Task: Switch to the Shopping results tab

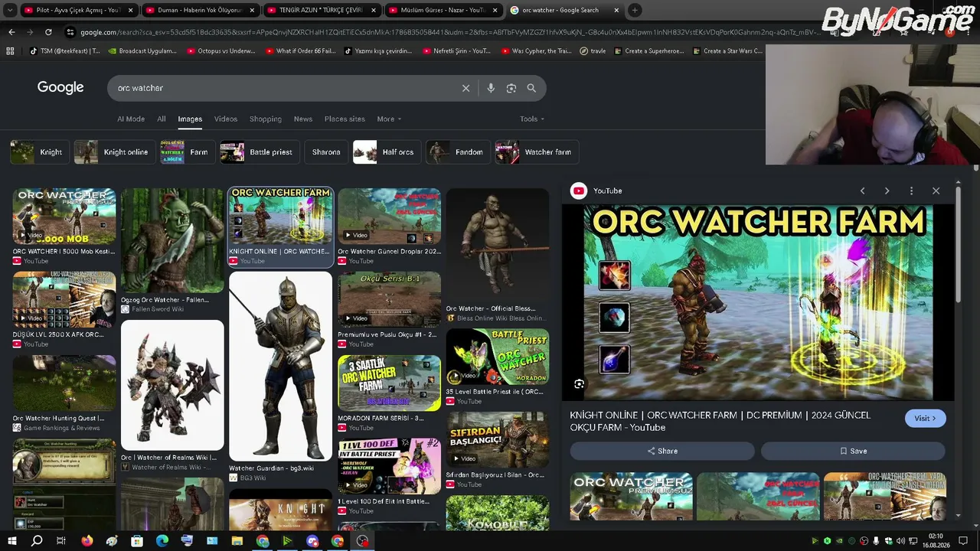Action: (266, 119)
